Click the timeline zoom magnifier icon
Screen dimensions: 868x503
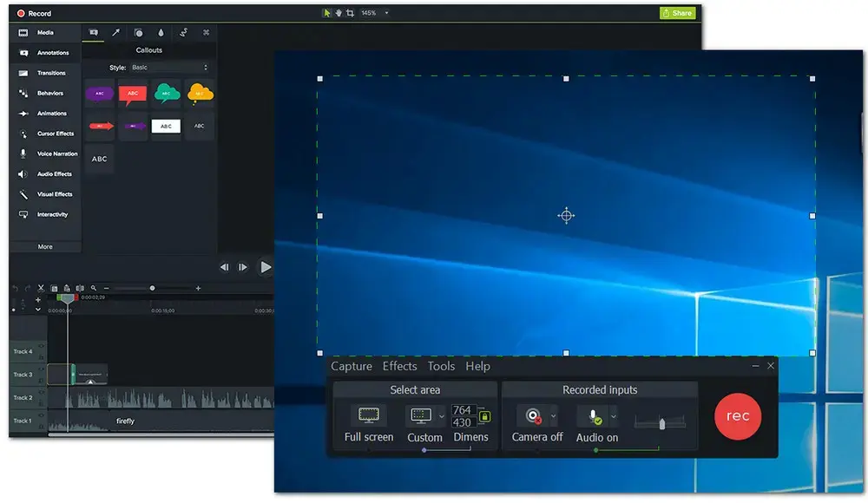pyautogui.click(x=94, y=288)
